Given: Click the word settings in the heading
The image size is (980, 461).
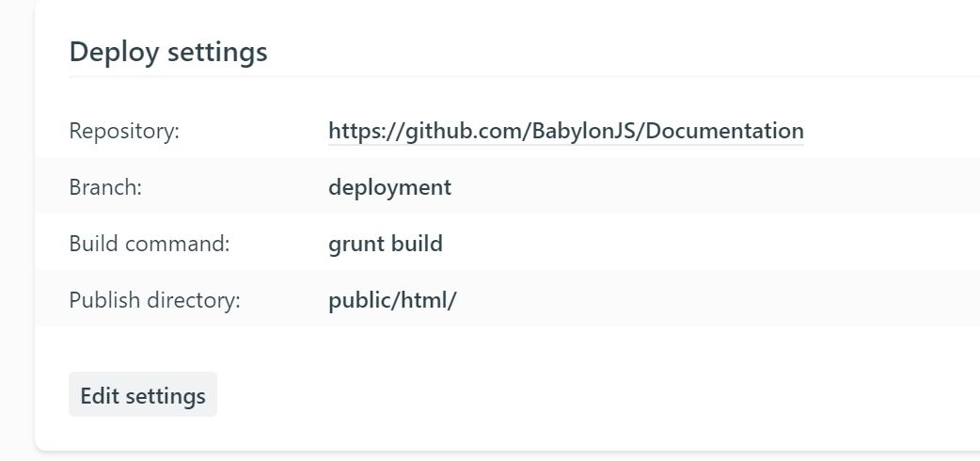Looking at the screenshot, I should tap(217, 52).
